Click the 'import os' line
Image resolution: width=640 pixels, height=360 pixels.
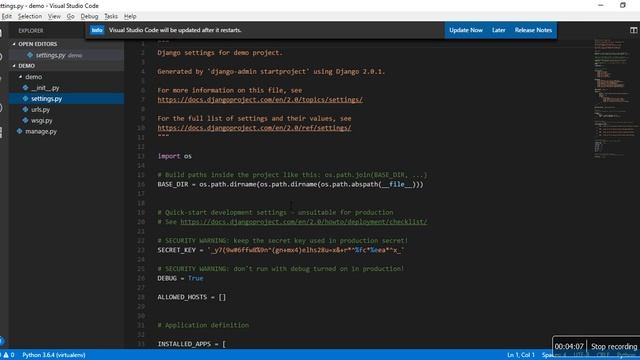pyautogui.click(x=174, y=156)
